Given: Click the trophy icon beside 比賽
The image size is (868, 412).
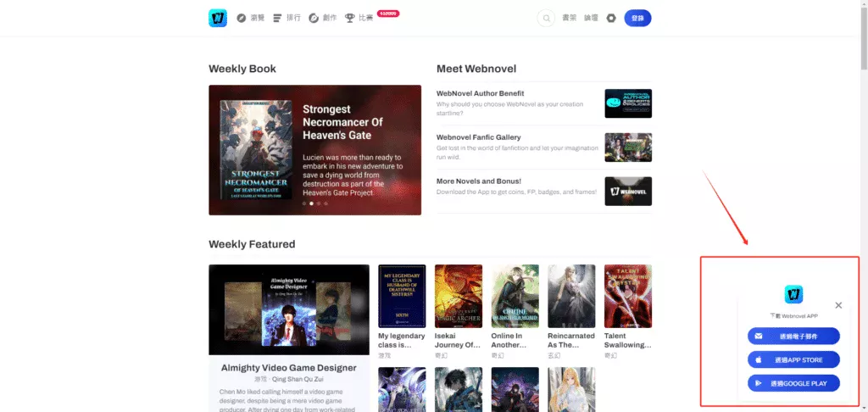Looking at the screenshot, I should 349,18.
